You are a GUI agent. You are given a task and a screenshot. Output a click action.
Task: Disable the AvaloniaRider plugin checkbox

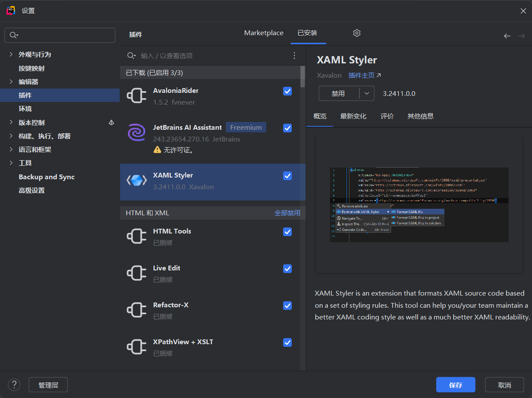pos(287,91)
